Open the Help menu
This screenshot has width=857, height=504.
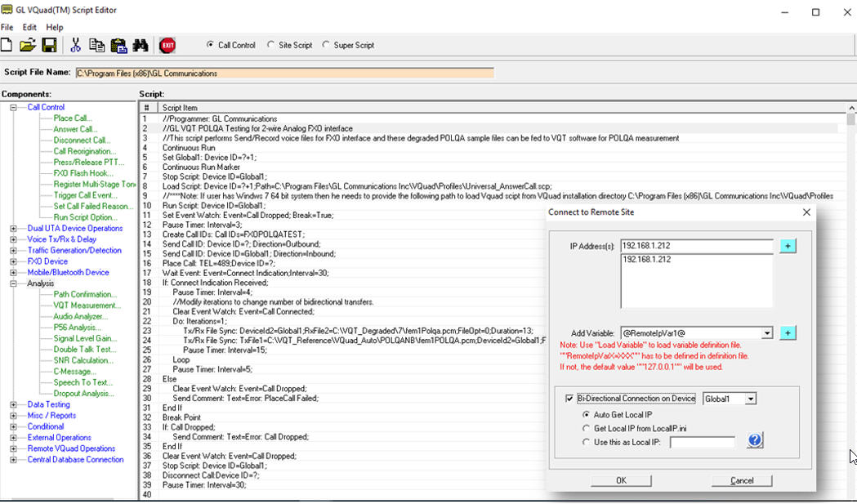(x=54, y=27)
